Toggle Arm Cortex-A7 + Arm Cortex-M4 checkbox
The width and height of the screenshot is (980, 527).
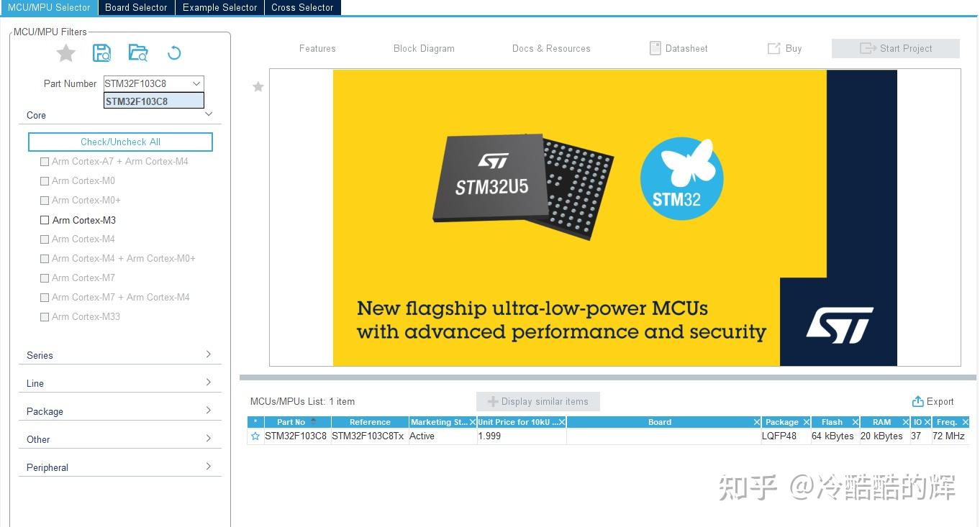point(45,162)
